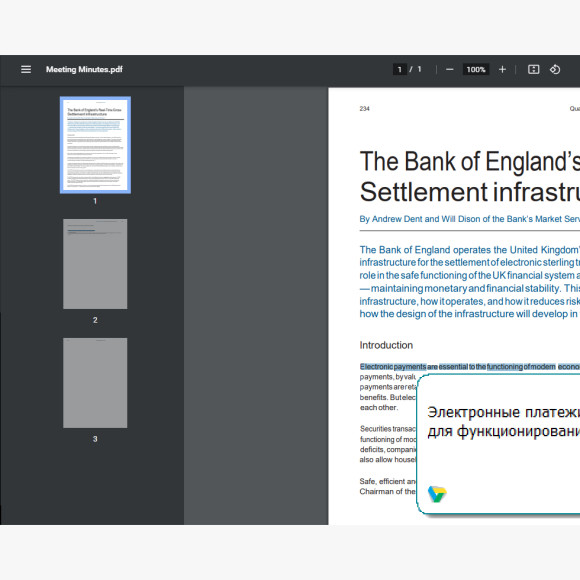The image size is (580, 580).
Task: Click the total page count indicator
Action: tap(419, 70)
